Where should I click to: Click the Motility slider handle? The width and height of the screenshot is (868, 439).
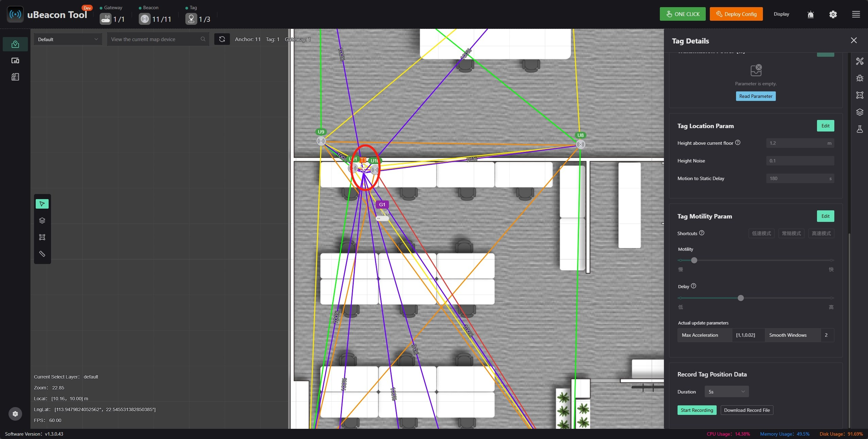coord(694,260)
